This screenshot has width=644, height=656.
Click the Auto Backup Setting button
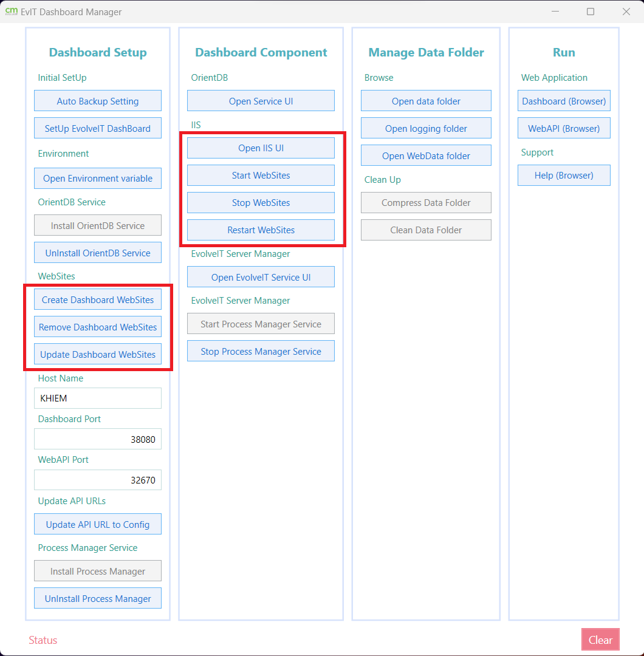97,101
